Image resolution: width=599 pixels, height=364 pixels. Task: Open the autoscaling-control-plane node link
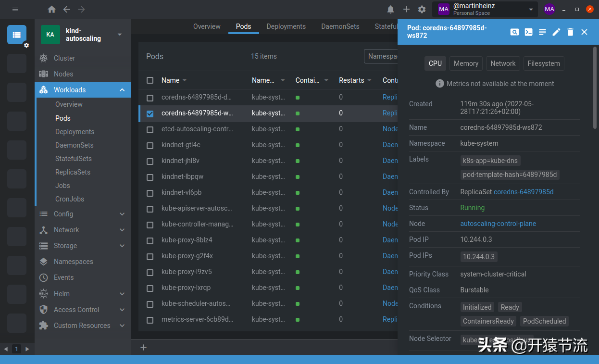498,224
